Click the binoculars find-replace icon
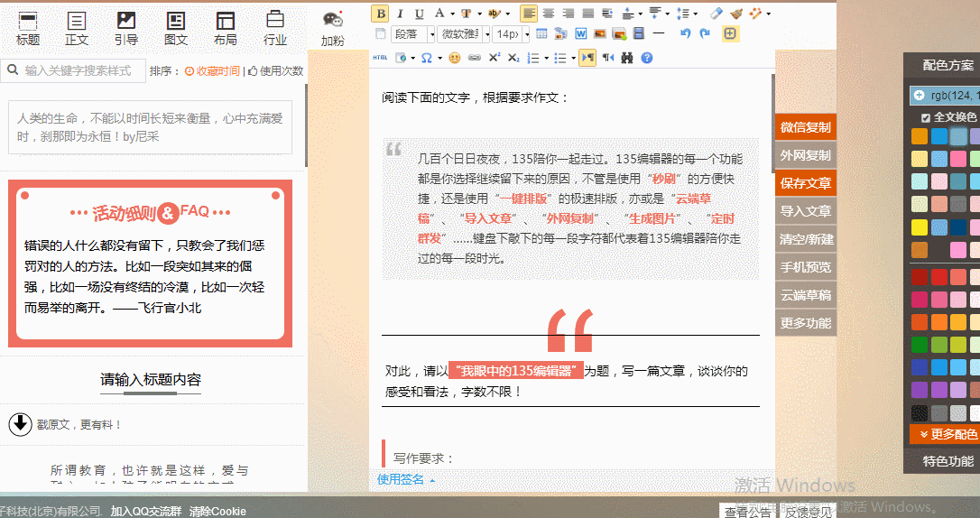Viewport: 980px width, 518px height. 626,58
